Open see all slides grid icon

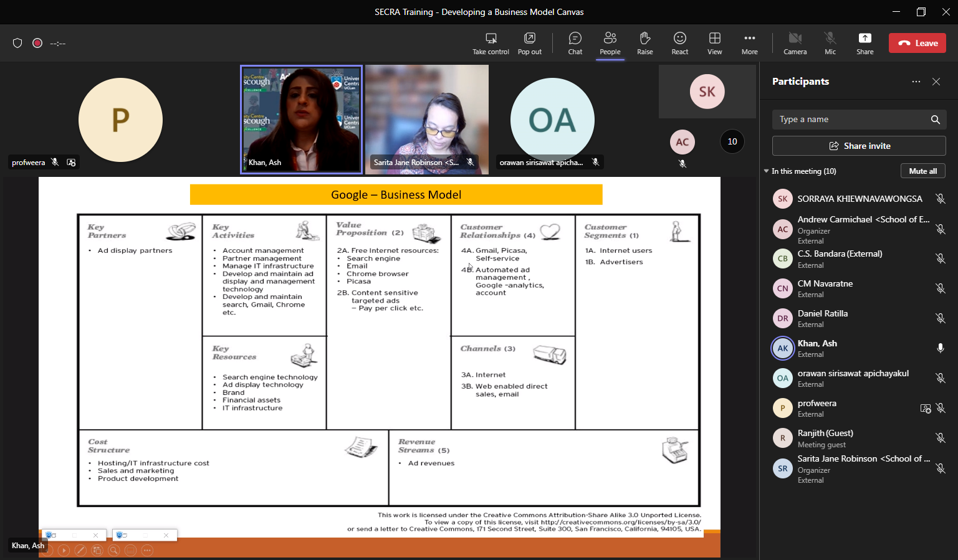click(x=97, y=550)
